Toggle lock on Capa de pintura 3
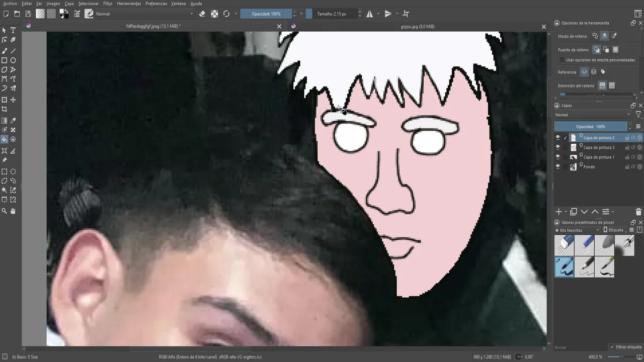The image size is (644, 362). [627, 147]
